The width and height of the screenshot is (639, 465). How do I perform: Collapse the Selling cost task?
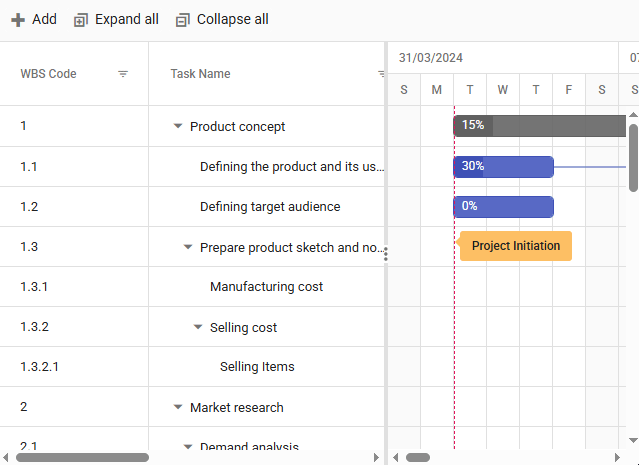(198, 327)
